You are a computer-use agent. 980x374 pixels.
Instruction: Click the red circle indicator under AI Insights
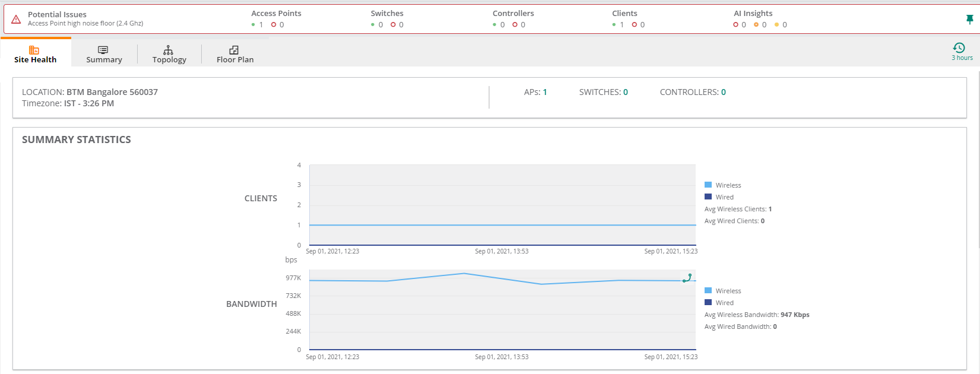pyautogui.click(x=736, y=25)
